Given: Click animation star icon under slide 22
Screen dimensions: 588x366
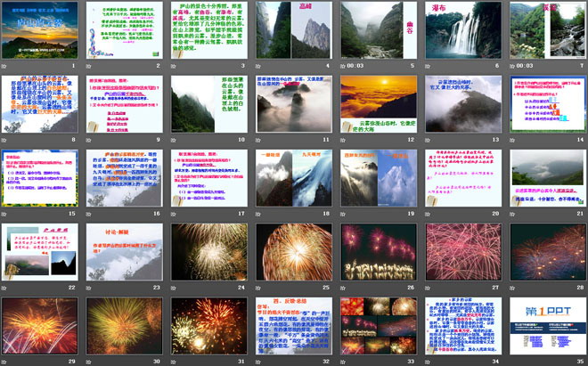Looking at the screenshot, I should [4, 288].
